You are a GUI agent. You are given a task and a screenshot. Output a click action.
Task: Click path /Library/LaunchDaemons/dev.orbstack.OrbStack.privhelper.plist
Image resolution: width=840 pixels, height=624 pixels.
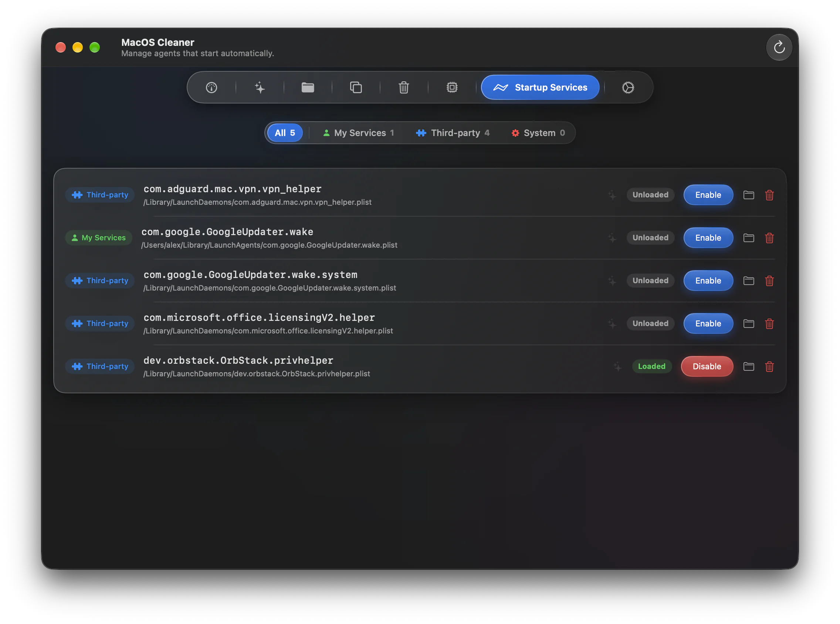tap(257, 374)
